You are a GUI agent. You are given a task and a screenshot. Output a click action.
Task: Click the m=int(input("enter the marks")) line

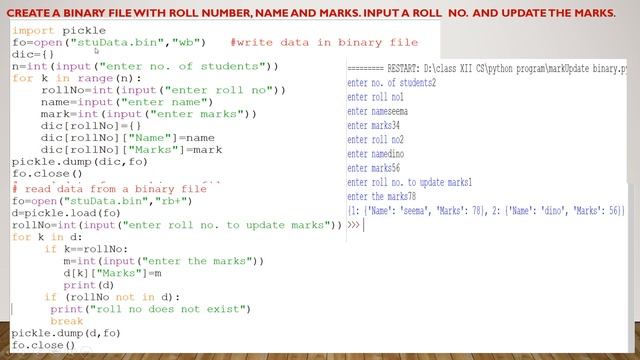(164, 261)
